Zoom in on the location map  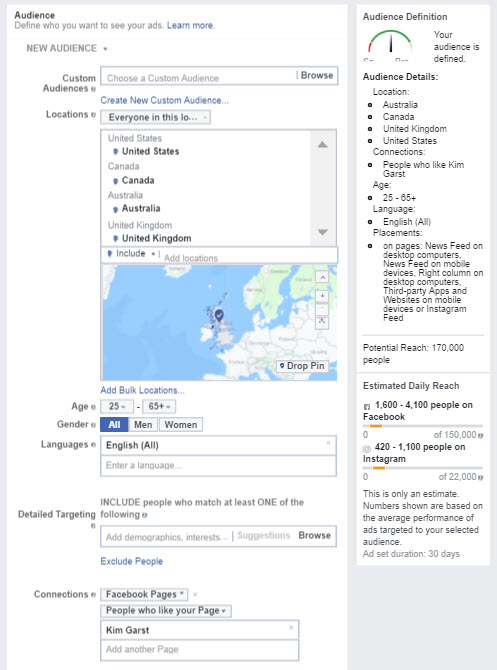(322, 296)
